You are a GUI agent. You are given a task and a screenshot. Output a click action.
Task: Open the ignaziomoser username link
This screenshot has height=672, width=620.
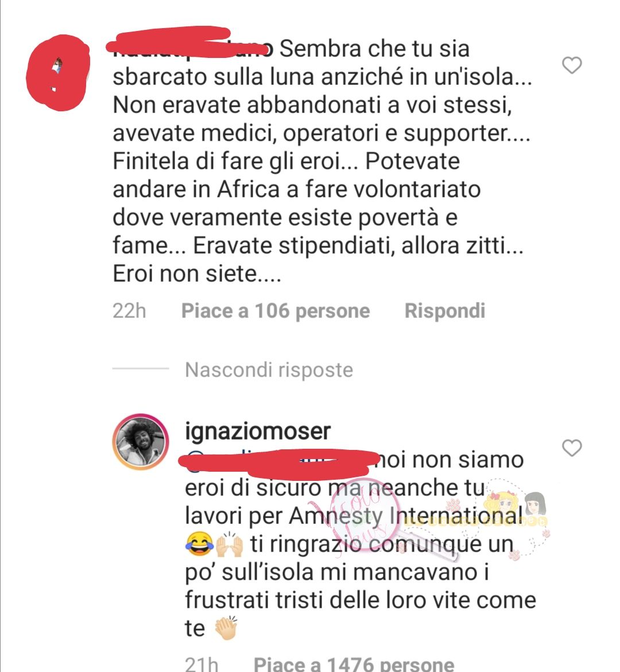coord(258,430)
